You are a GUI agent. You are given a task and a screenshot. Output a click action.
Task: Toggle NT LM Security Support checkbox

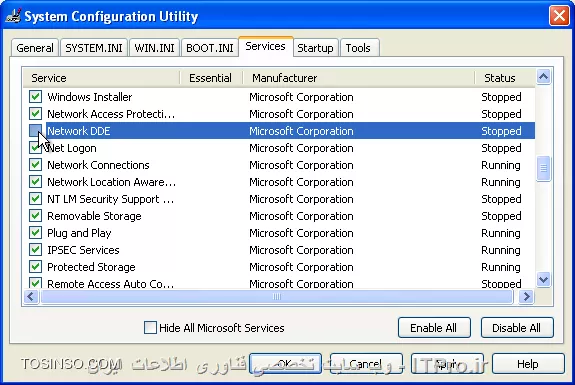pyautogui.click(x=36, y=199)
